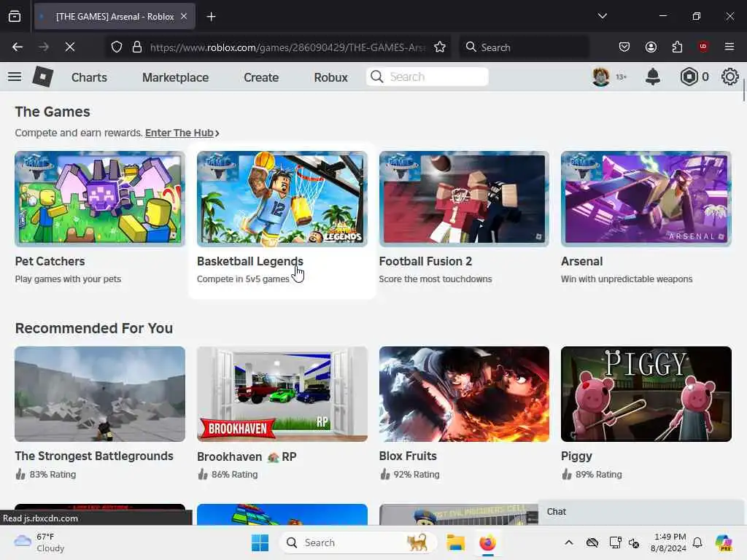This screenshot has width=747, height=560.
Task: Open the Arsenal game title link
Action: 581,262
